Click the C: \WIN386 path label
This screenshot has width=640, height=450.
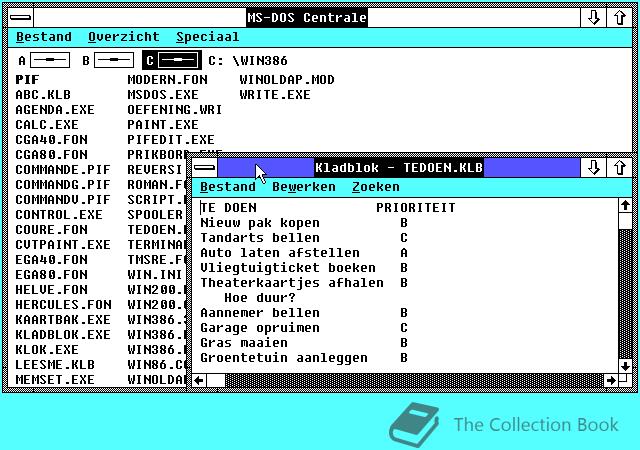coord(248,60)
